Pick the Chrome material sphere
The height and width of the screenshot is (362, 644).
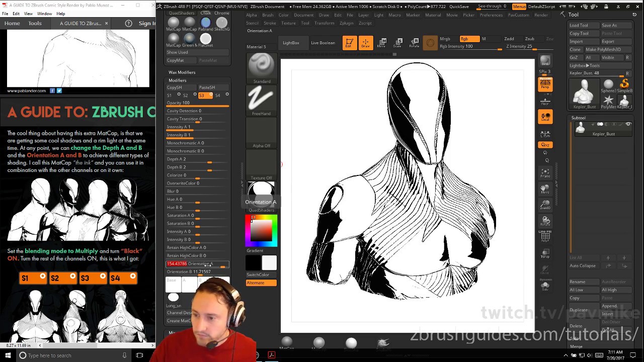(221, 23)
